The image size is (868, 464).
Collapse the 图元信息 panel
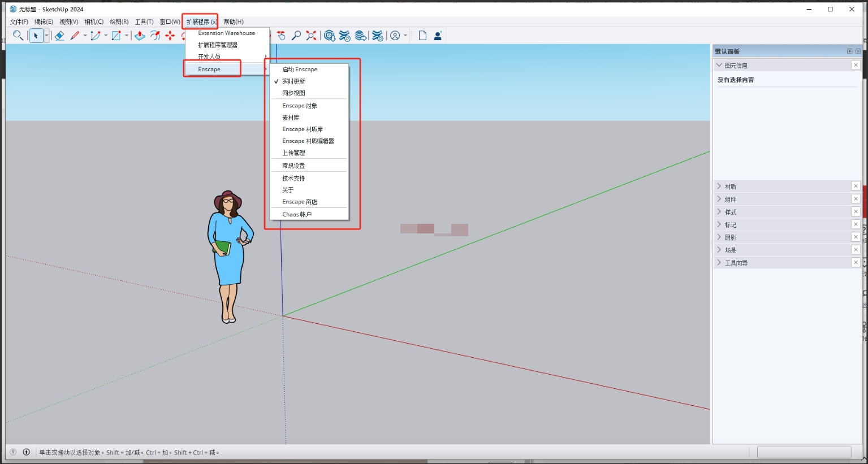[x=719, y=66]
